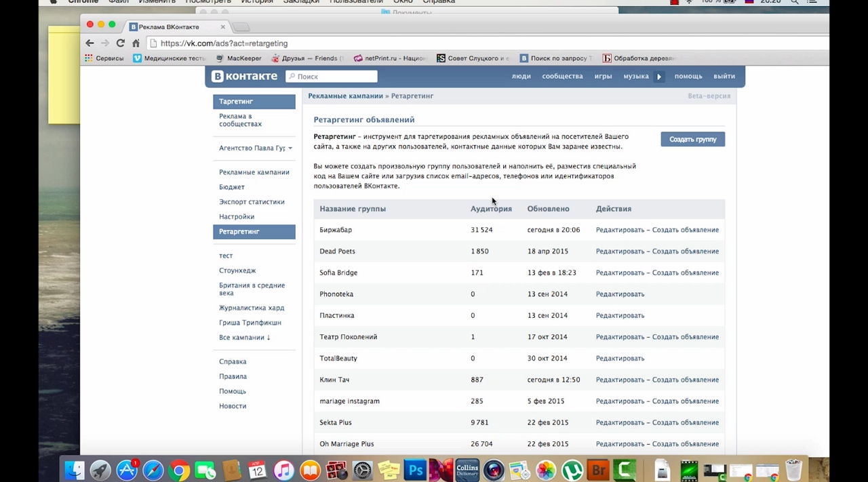Viewport: 868px width, 482px height.
Task: Select group name mariage instagram
Action: pyautogui.click(x=349, y=401)
